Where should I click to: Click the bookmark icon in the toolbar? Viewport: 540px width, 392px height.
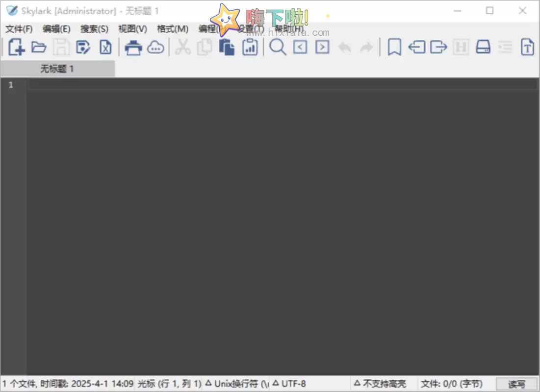pos(394,47)
